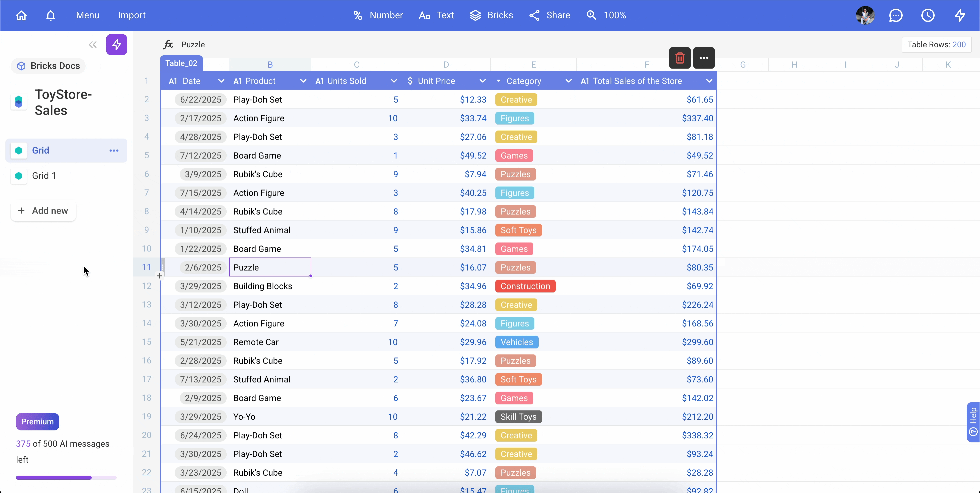
Task: Open the Help side tab
Action: coord(973,421)
